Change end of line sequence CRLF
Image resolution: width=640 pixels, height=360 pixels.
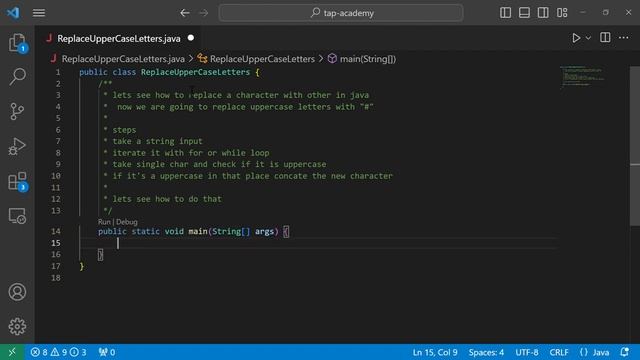point(559,352)
